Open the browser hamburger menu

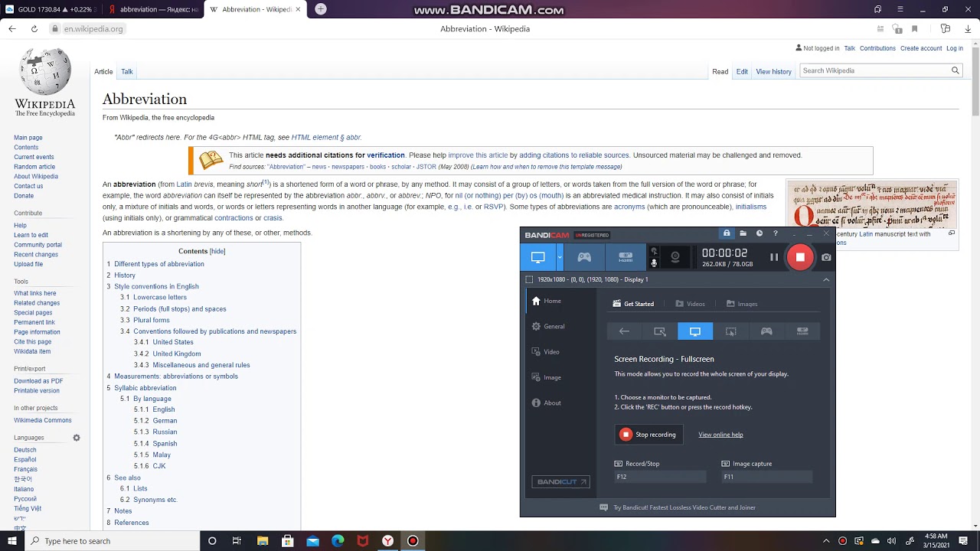coord(900,9)
